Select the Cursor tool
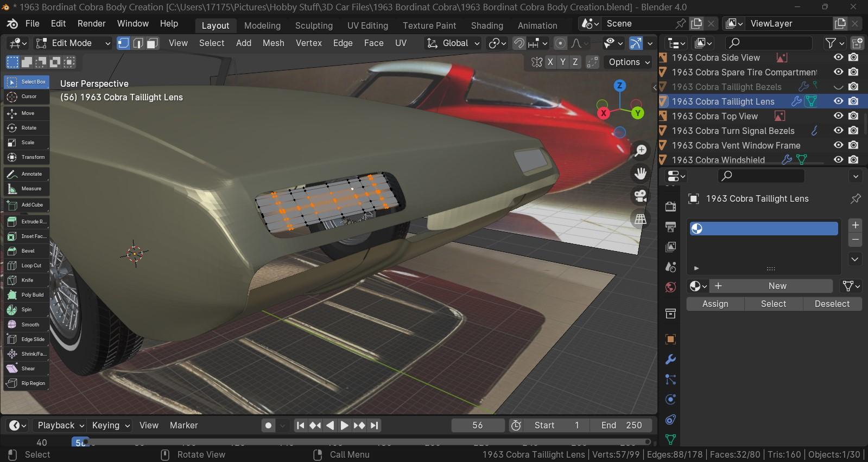The image size is (868, 462). point(26,97)
